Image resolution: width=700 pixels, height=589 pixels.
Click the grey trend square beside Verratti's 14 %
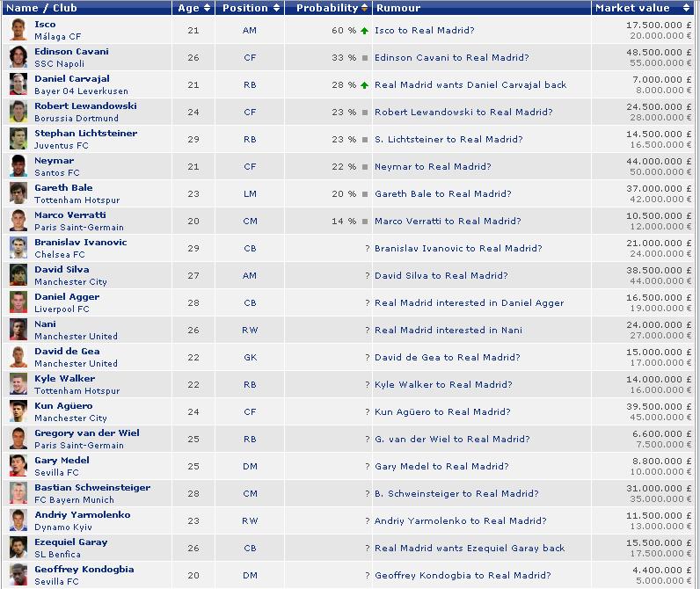pyautogui.click(x=364, y=222)
